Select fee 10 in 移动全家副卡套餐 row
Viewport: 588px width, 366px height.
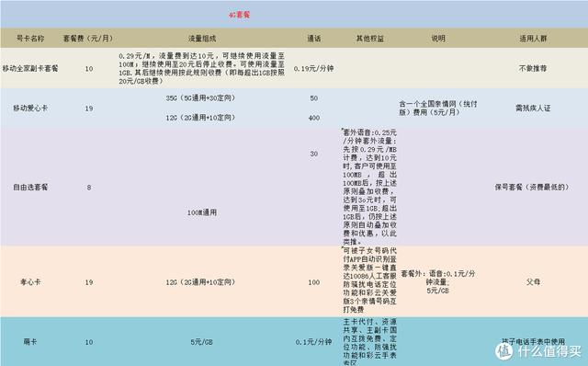[x=89, y=69]
